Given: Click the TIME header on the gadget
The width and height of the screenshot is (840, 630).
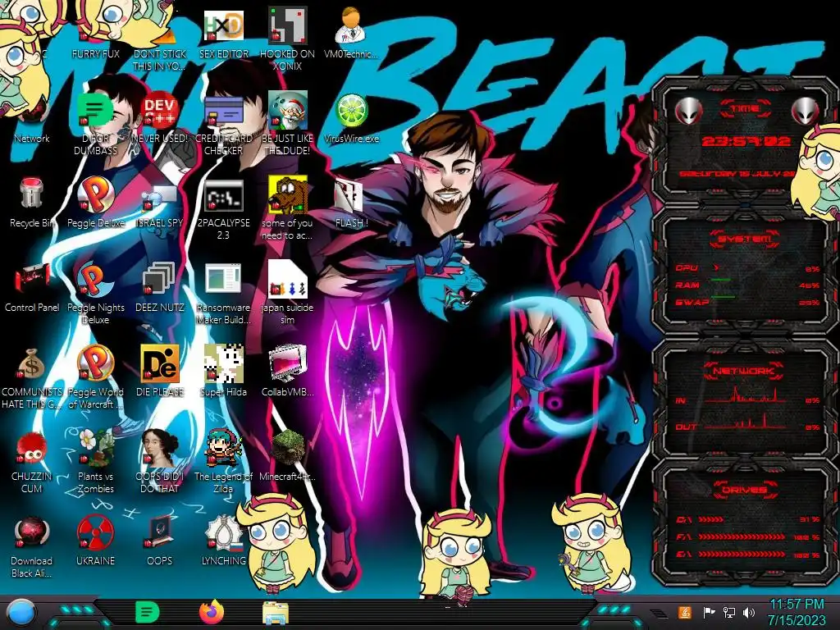Looking at the screenshot, I should tap(745, 108).
